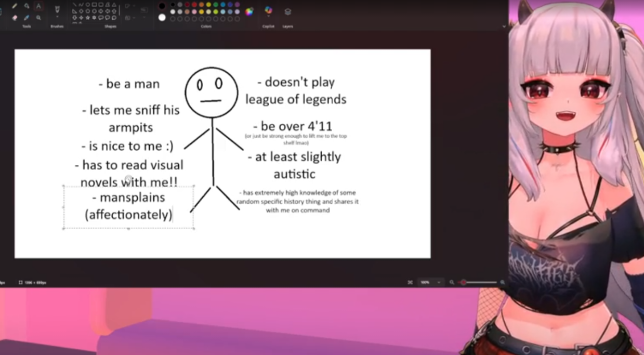Open the Edit colors wheel
The image size is (644, 355).
249,11
